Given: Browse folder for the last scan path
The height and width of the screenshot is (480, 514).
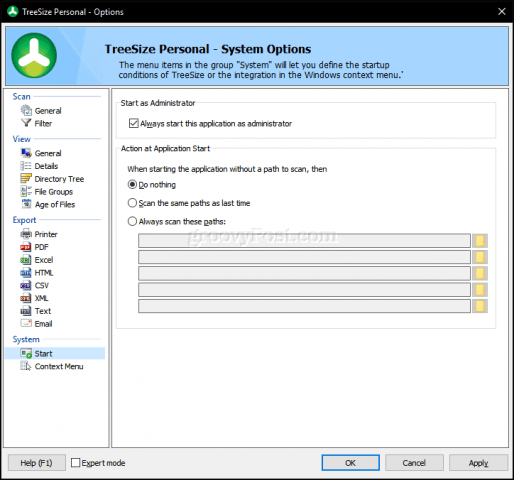Looking at the screenshot, I should tap(480, 306).
